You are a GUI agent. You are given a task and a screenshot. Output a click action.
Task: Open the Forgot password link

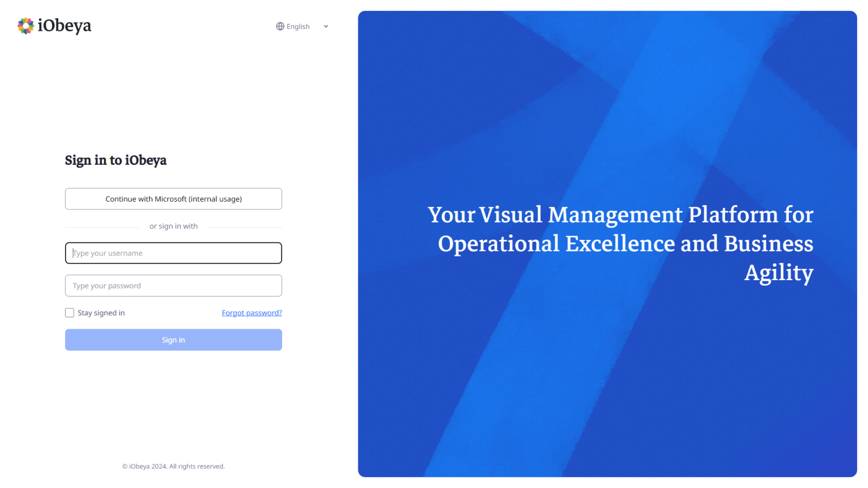coord(251,313)
